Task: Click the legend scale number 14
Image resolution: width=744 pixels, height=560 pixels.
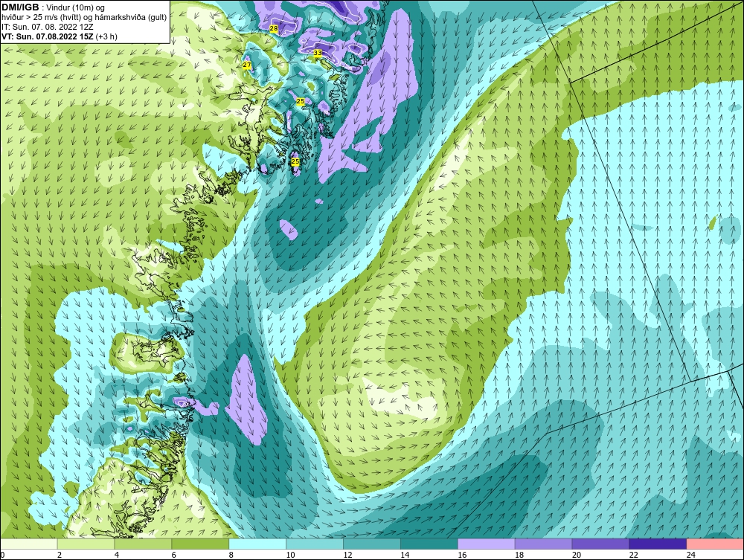Action: [405, 555]
